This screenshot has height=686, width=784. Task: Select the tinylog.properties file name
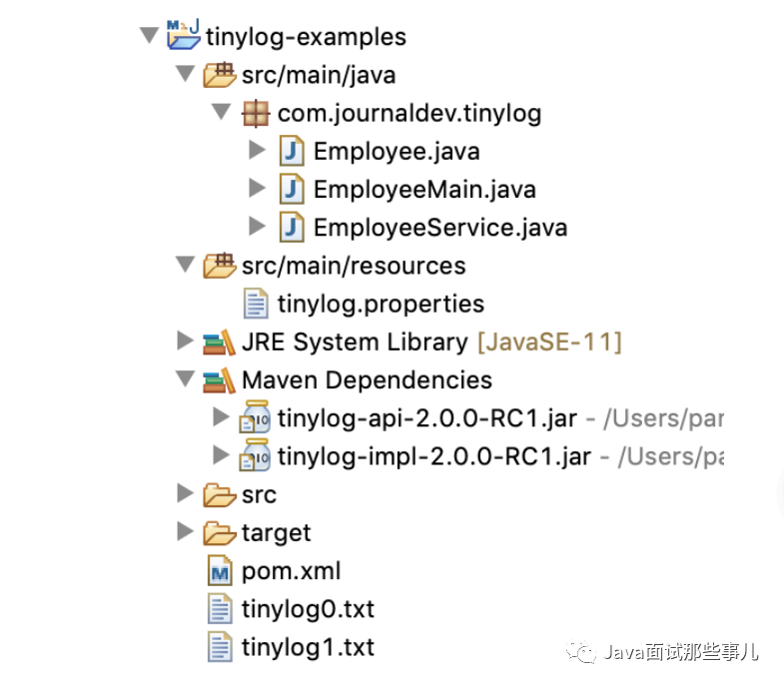pos(381,305)
